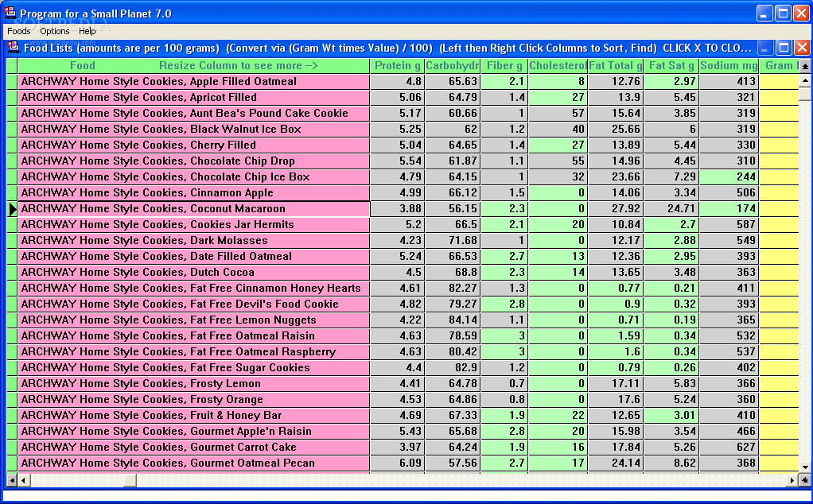Click the sodium value 244
The image size is (813, 504).
(729, 176)
